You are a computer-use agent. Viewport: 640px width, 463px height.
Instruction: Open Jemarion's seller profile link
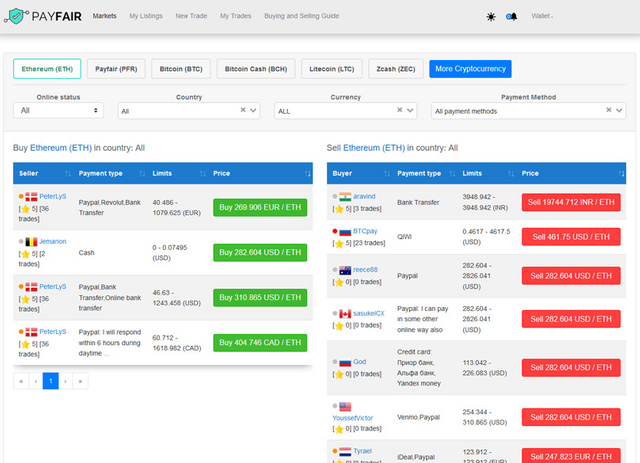(53, 242)
